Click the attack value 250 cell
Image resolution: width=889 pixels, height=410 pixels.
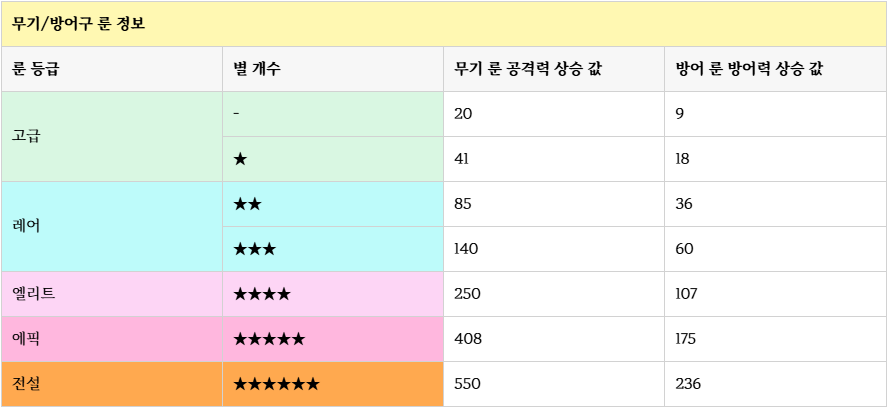[x=554, y=294]
